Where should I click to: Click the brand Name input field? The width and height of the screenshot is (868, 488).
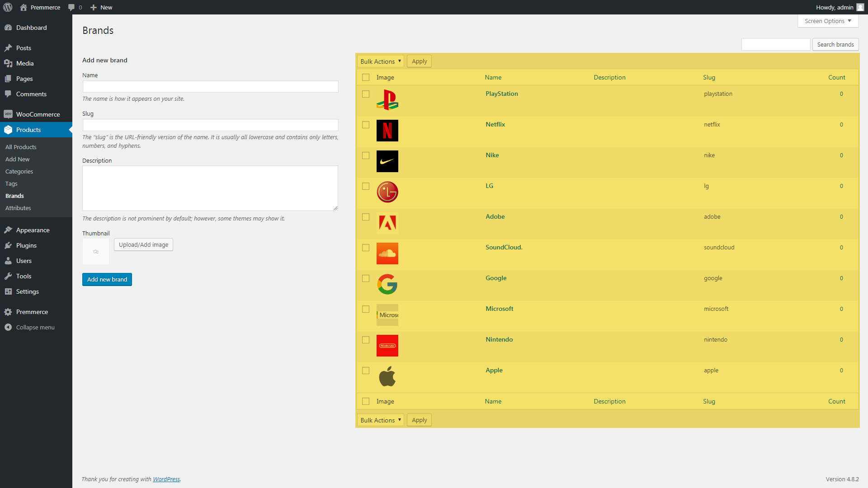click(210, 87)
